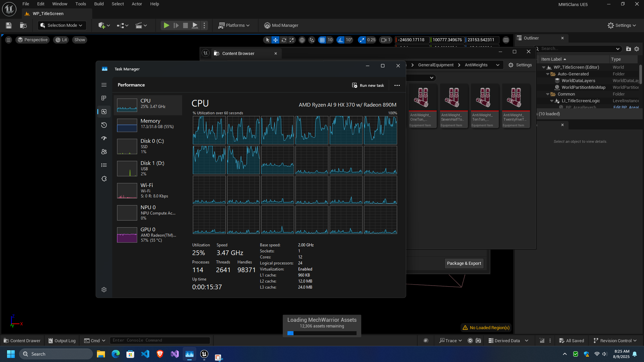Click AntiWeights breadcrumb in Content Browser

(476, 65)
